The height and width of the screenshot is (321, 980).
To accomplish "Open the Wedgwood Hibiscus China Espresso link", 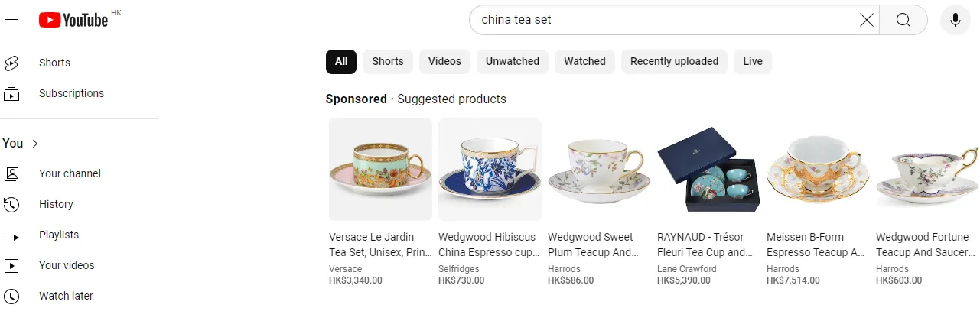I will coord(487,245).
